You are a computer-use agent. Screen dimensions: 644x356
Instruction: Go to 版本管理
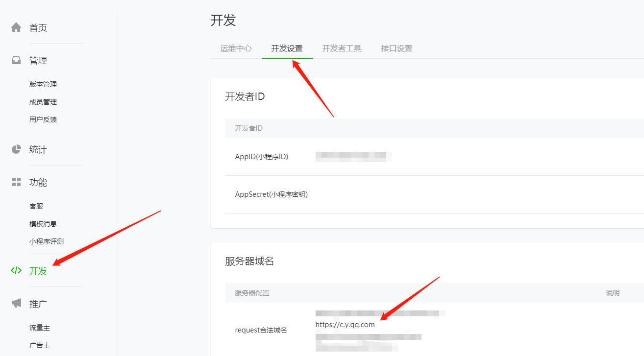43,84
